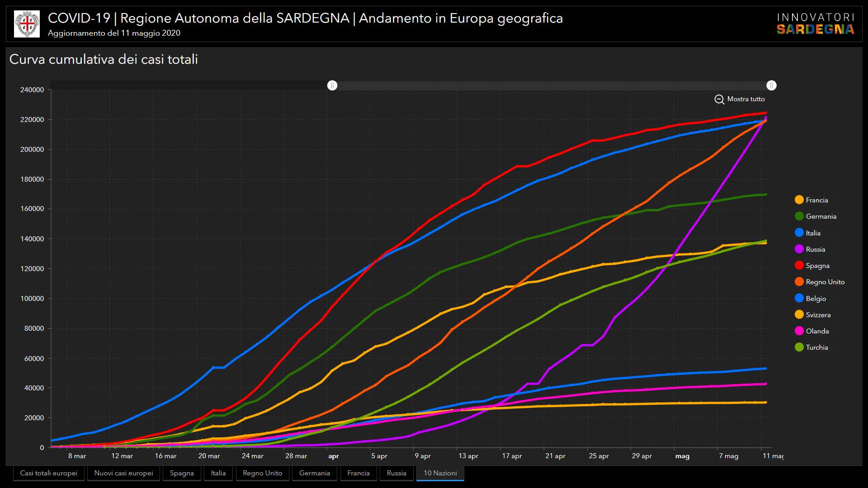Image resolution: width=868 pixels, height=488 pixels.
Task: Click the right range slider handle
Action: (x=771, y=85)
